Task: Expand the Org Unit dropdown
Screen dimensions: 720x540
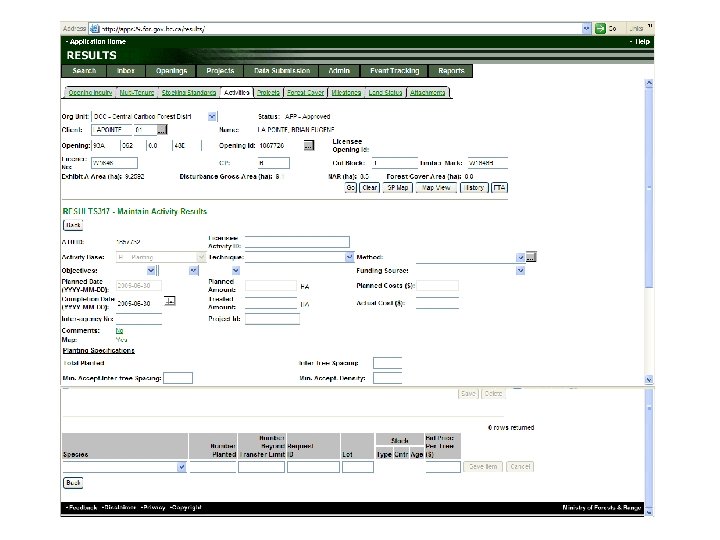Action: click(x=212, y=116)
